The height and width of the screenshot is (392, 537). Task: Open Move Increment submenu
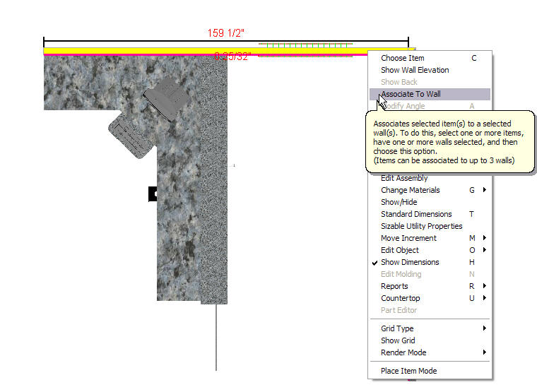(x=430, y=238)
